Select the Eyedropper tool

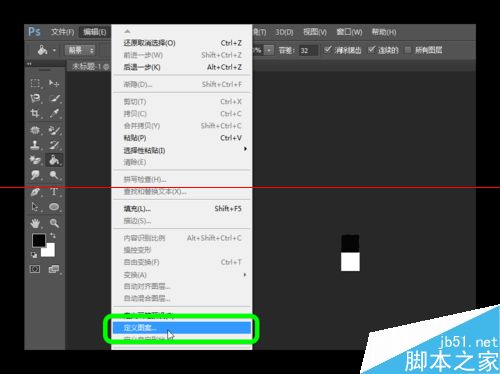coord(54,113)
